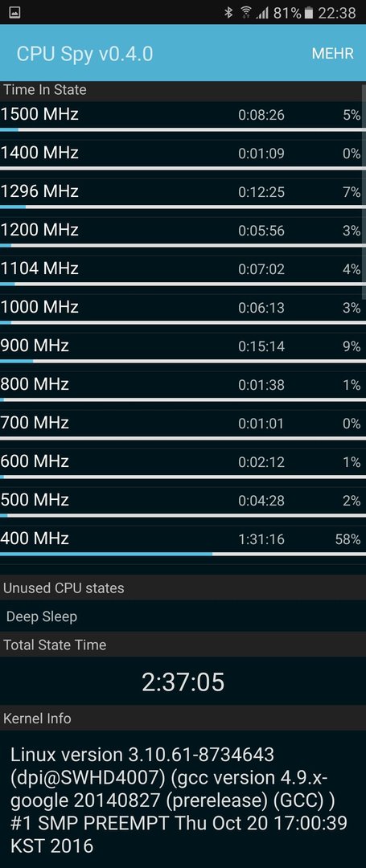Tap the CPU Spy v0.4.0 title

click(84, 54)
